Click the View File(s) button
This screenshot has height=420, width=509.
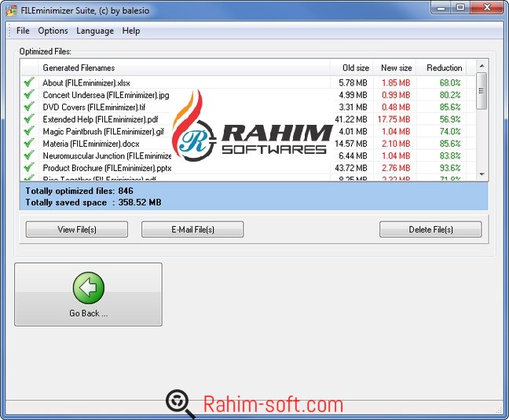[77, 229]
